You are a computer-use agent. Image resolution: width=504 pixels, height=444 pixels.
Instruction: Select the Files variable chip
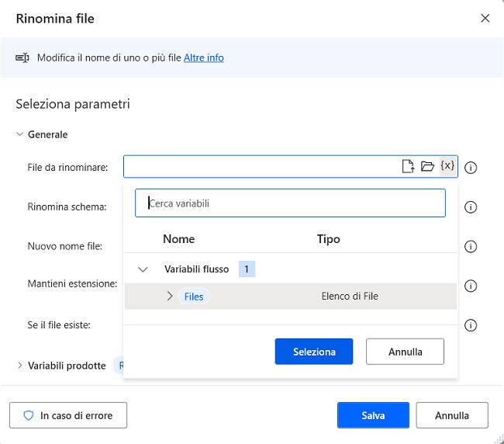coord(194,297)
